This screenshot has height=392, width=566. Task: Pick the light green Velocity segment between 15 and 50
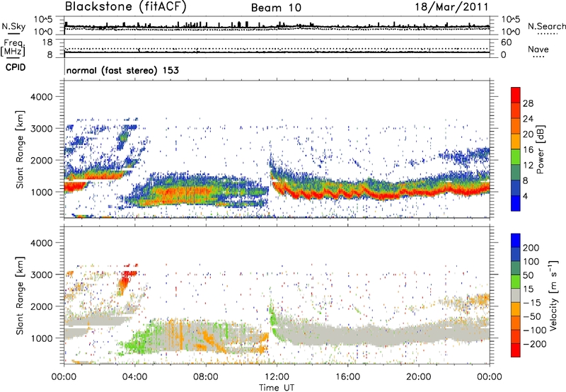coord(516,282)
